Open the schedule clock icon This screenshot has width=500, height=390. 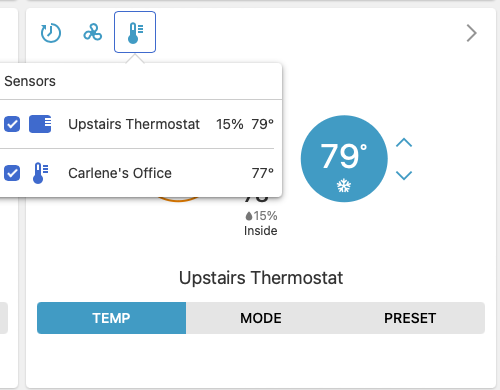pyautogui.click(x=51, y=33)
